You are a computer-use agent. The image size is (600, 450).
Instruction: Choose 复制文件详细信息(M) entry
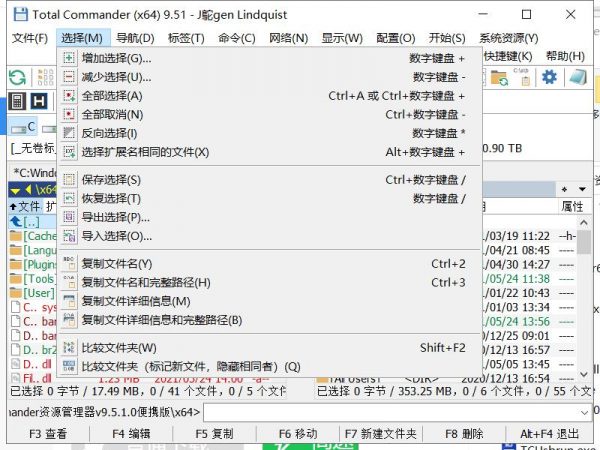269,301
